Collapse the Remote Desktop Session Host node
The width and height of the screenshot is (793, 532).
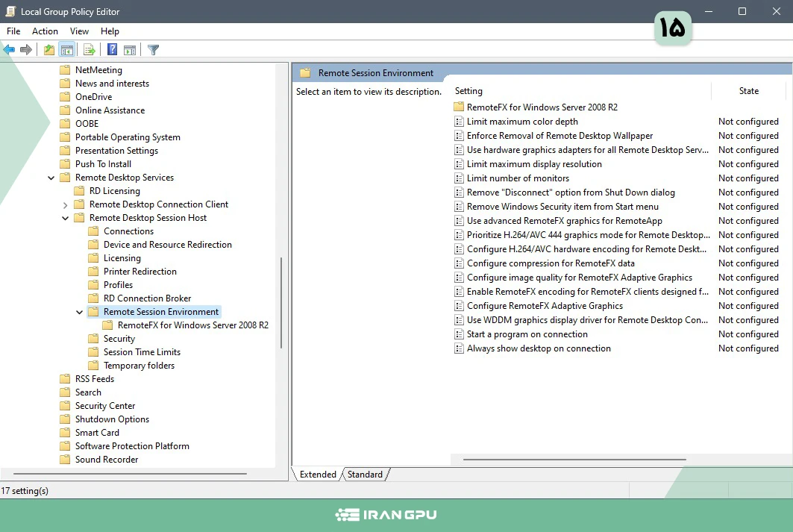click(66, 218)
